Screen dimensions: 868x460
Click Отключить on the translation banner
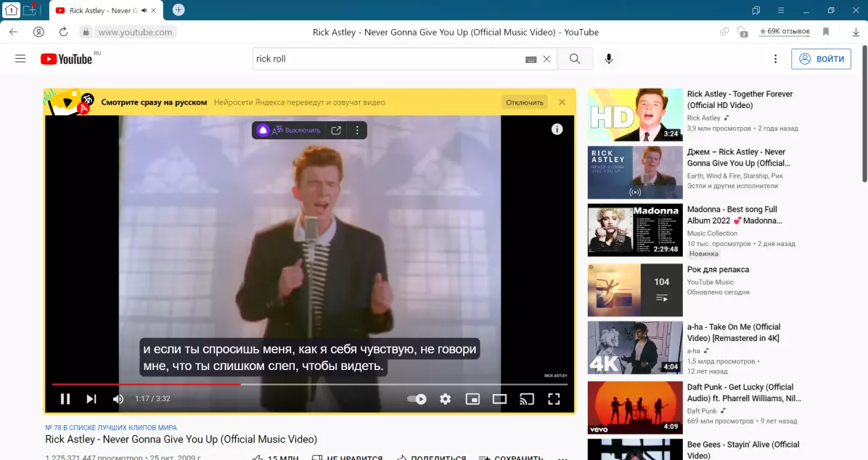(524, 102)
